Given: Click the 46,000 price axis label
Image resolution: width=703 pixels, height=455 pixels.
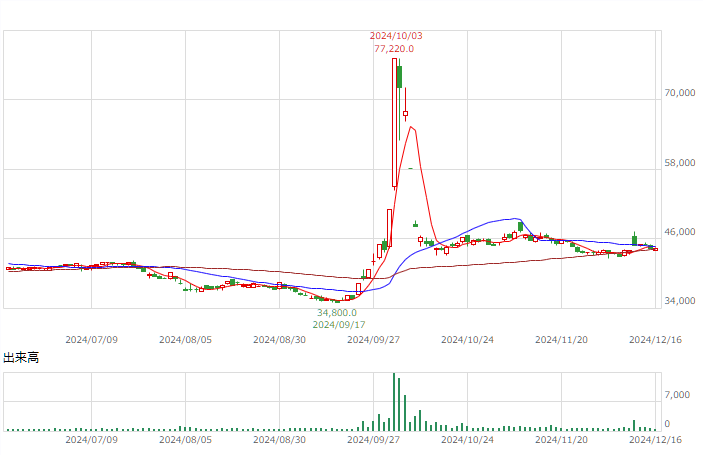Looking at the screenshot, I should point(680,232).
